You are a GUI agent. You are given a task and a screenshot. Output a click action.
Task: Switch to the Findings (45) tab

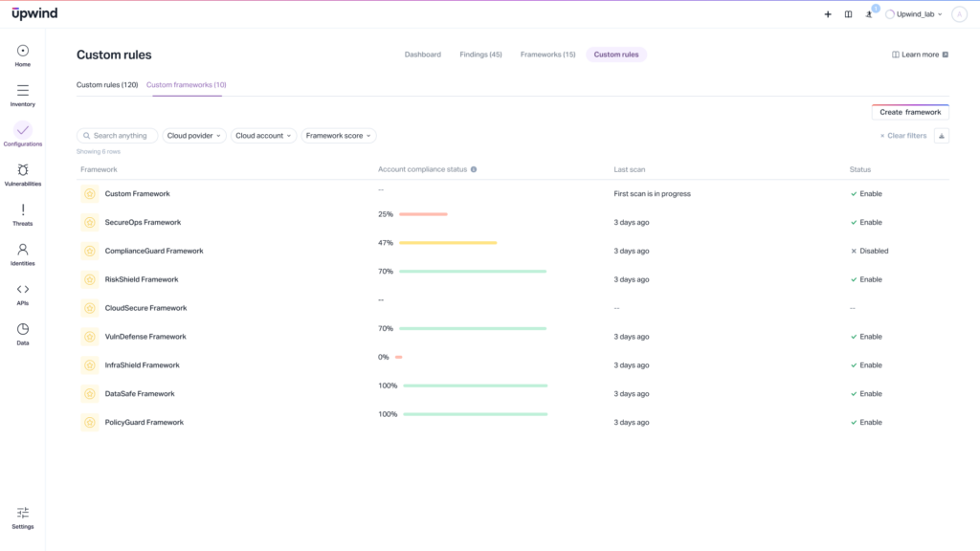[x=480, y=55]
